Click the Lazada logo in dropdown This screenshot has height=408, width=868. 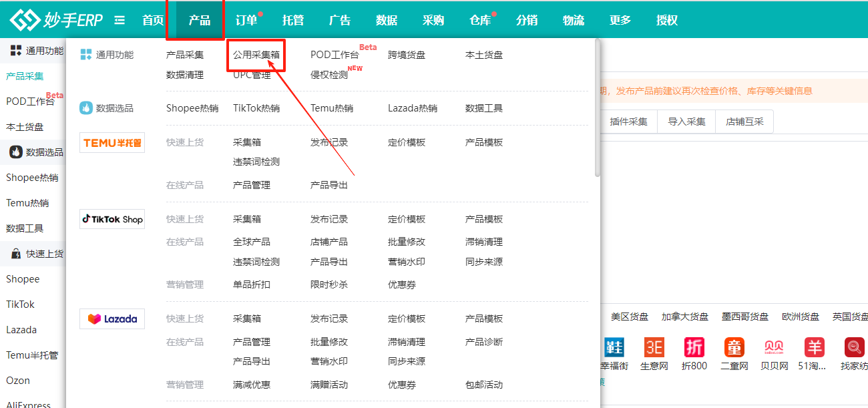click(112, 319)
